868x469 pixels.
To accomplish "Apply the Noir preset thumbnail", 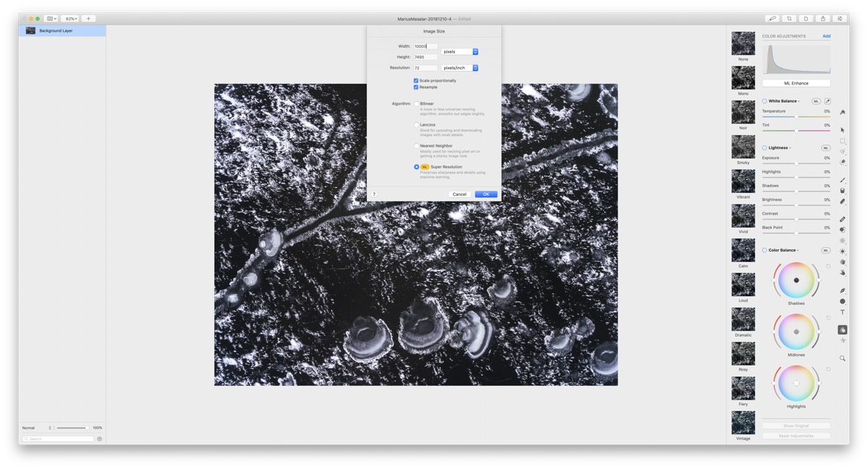I will [743, 112].
